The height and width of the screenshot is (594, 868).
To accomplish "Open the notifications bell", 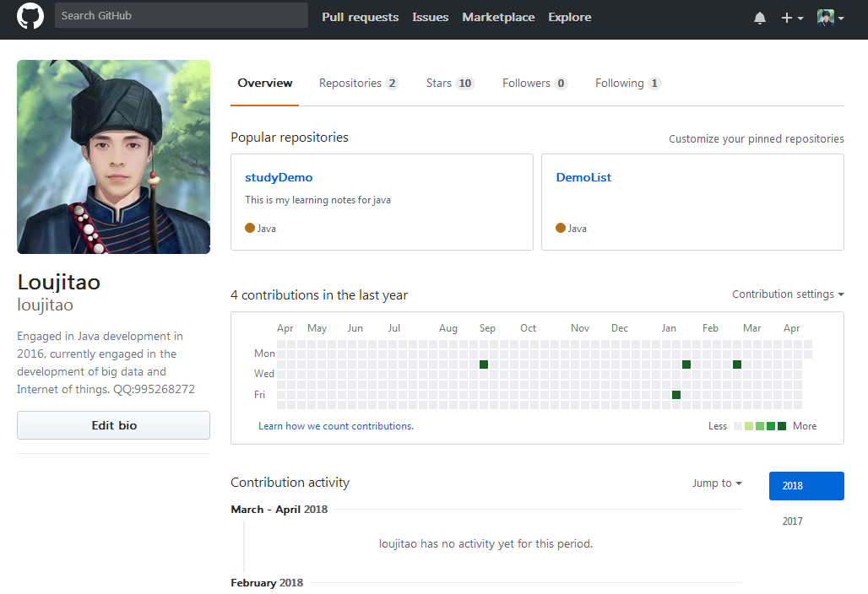I will pos(760,19).
